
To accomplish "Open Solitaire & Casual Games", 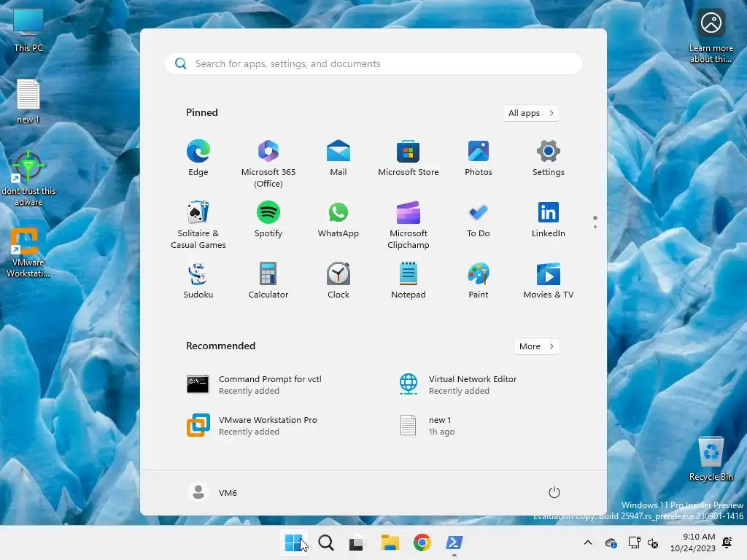I will (198, 225).
